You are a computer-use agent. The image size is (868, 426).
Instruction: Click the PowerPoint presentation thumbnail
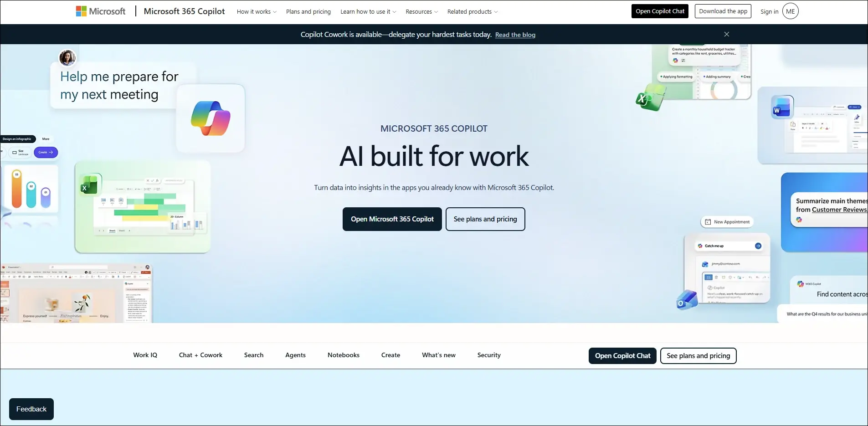click(x=76, y=293)
